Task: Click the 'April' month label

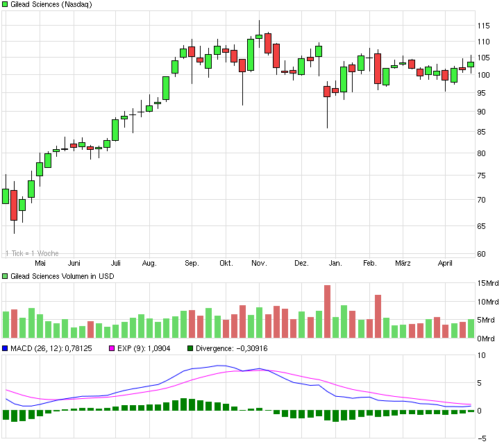Action: 445,264
